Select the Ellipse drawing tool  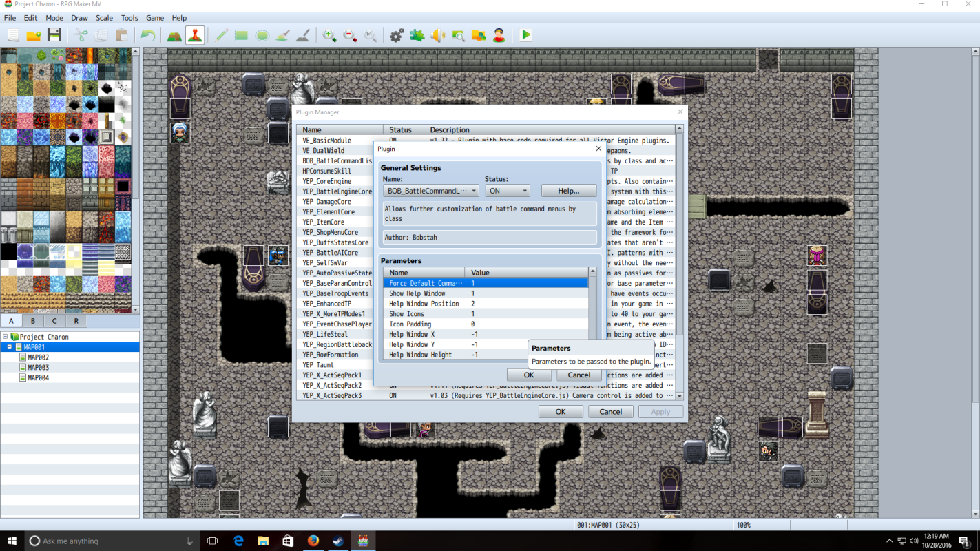click(x=262, y=35)
